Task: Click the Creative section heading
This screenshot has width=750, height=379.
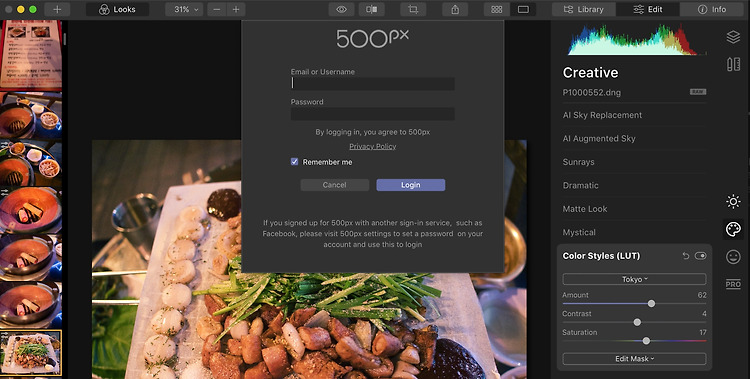Action: (x=590, y=72)
